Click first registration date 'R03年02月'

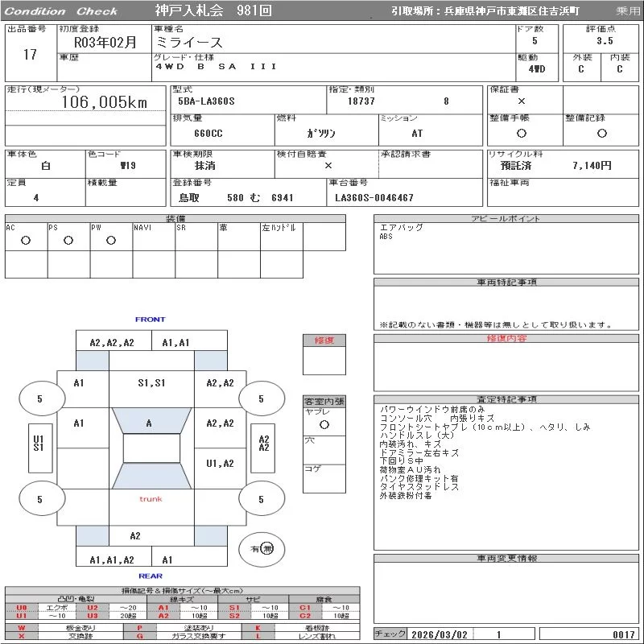105,43
